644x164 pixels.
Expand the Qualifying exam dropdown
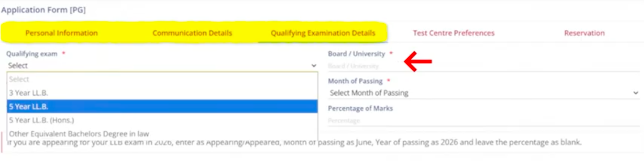[162, 66]
